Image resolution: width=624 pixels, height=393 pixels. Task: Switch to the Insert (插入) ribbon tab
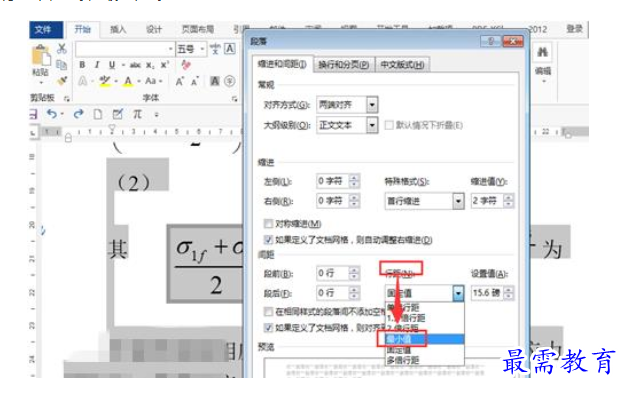[118, 29]
